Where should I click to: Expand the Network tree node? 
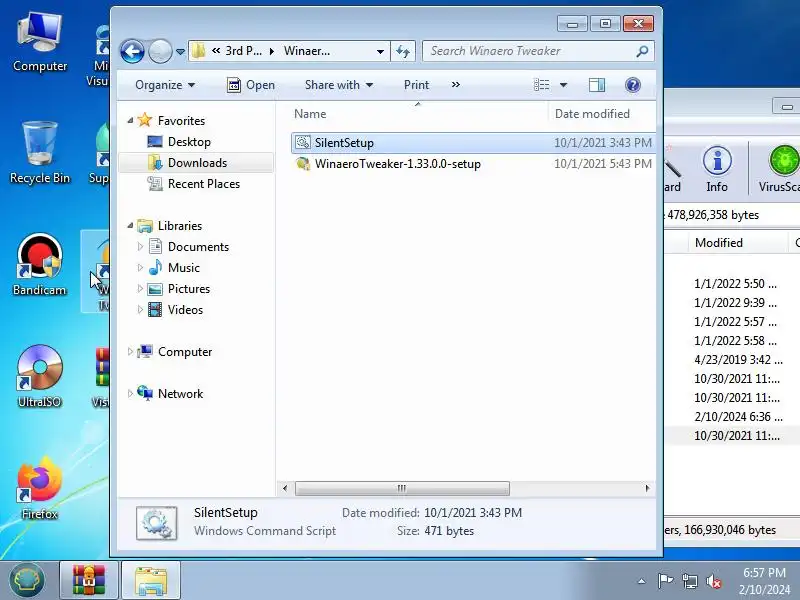coord(130,393)
